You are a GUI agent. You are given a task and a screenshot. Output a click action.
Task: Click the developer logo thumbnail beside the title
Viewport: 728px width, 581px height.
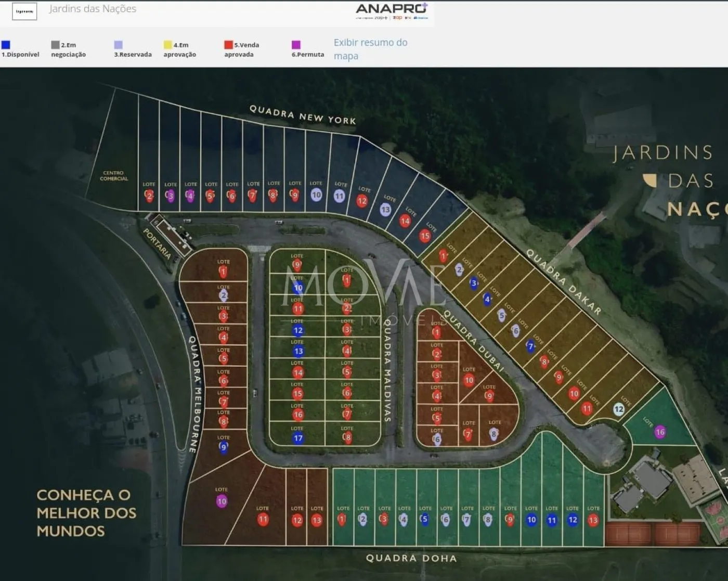(24, 11)
